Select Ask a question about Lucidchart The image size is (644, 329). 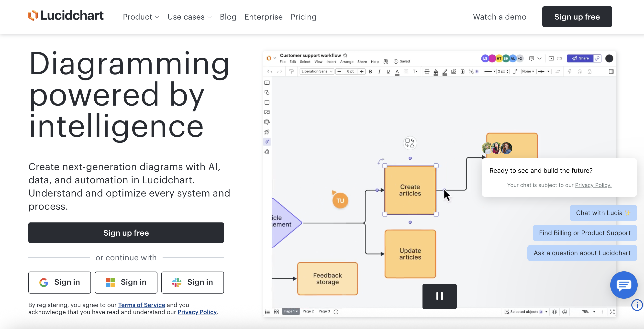point(582,253)
